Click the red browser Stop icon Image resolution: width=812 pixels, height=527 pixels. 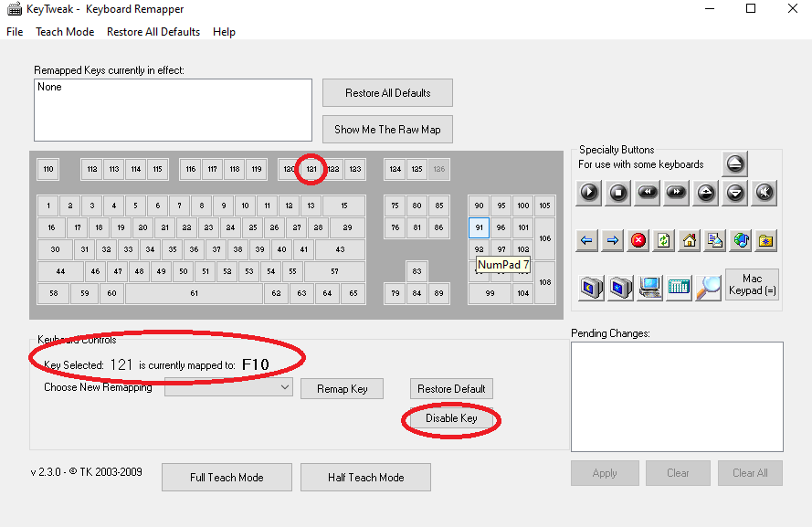click(x=638, y=240)
